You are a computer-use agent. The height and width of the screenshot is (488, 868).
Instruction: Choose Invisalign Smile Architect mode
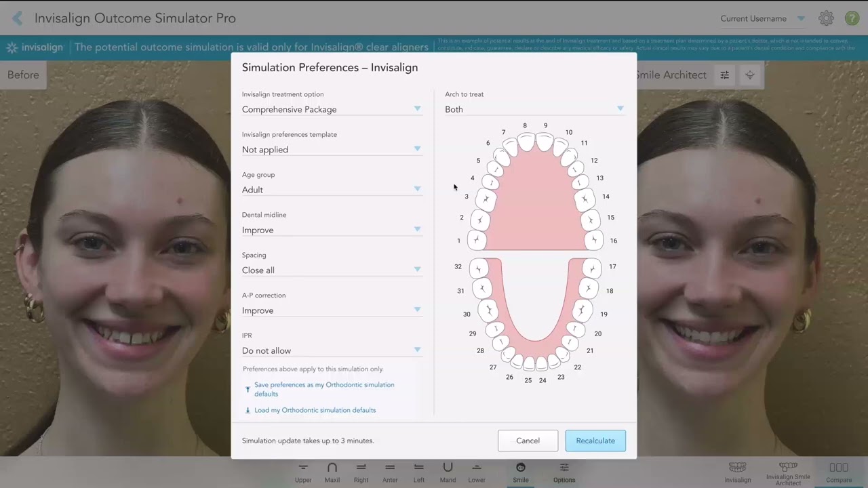[788, 473]
